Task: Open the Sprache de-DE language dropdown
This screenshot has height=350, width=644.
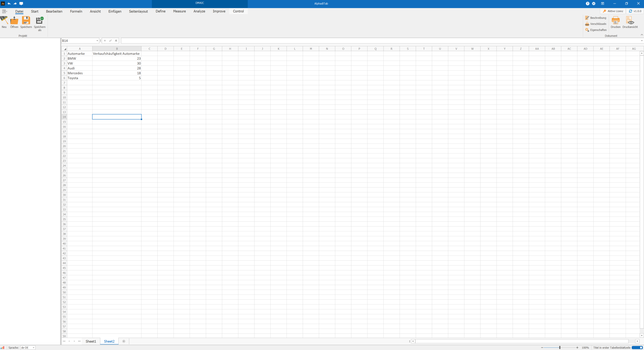Action: (33, 348)
